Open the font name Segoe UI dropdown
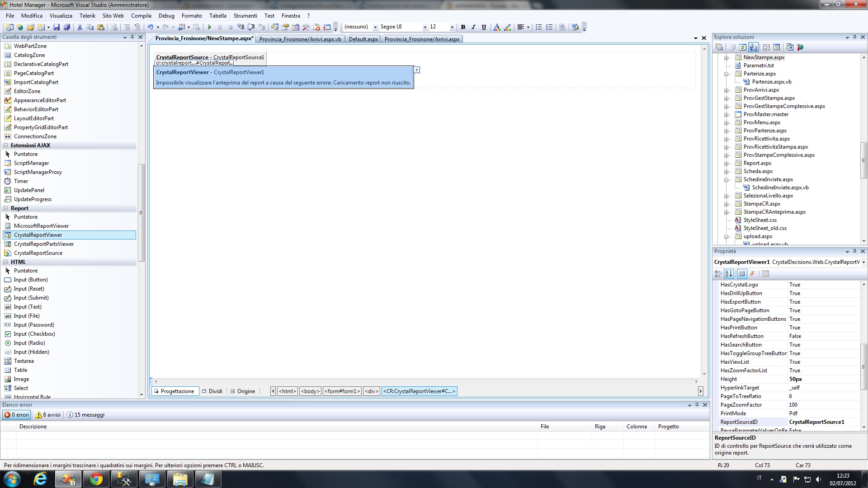Screen dimensions: 868x488 pos(425,27)
